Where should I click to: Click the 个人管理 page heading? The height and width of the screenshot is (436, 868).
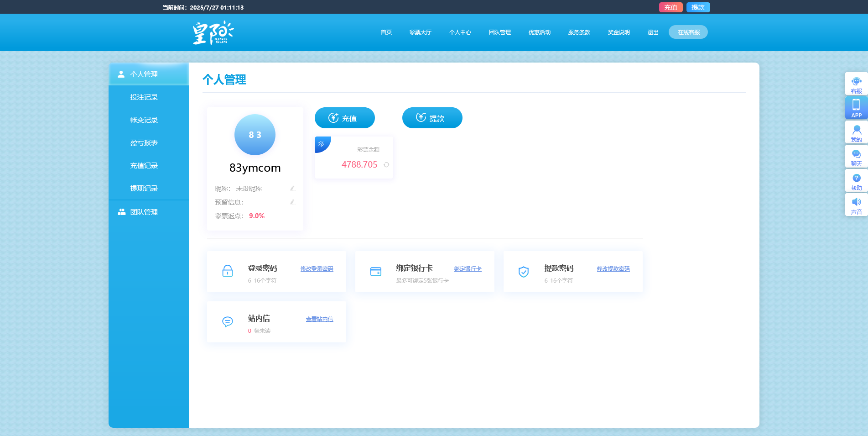click(x=224, y=79)
